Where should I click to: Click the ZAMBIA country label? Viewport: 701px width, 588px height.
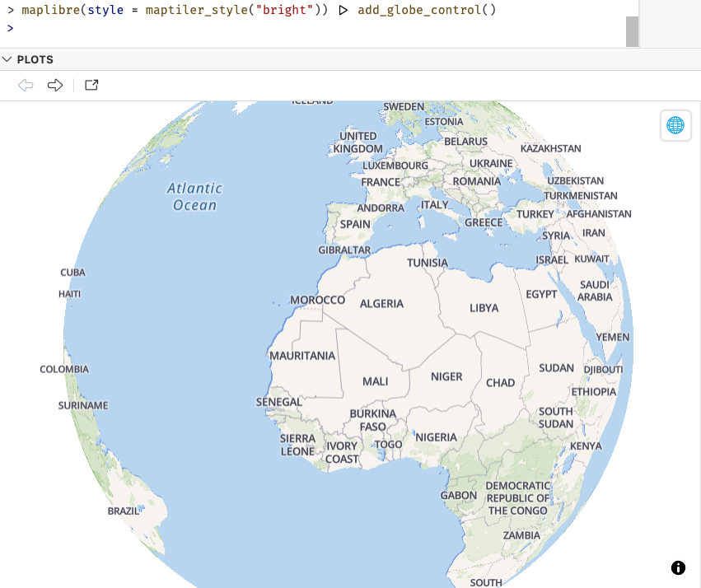click(x=521, y=535)
